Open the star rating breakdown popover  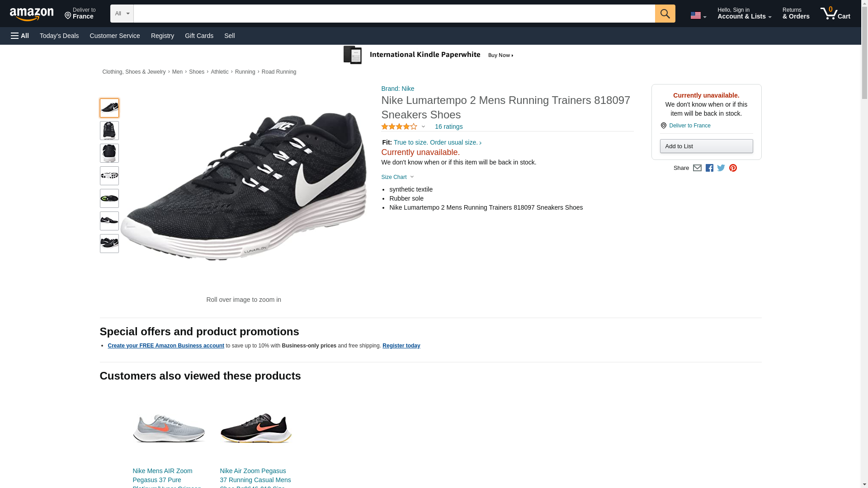[403, 127]
